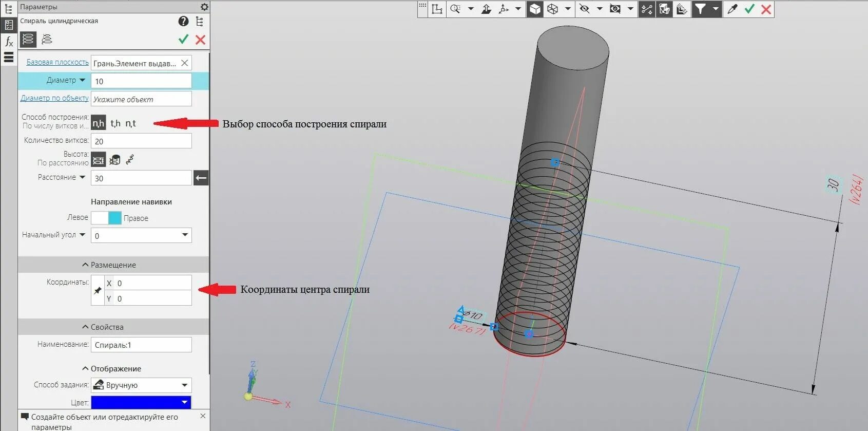Viewport: 868px width, 431px height.
Task: Toggle the constraint points display icon
Action: [x=647, y=9]
